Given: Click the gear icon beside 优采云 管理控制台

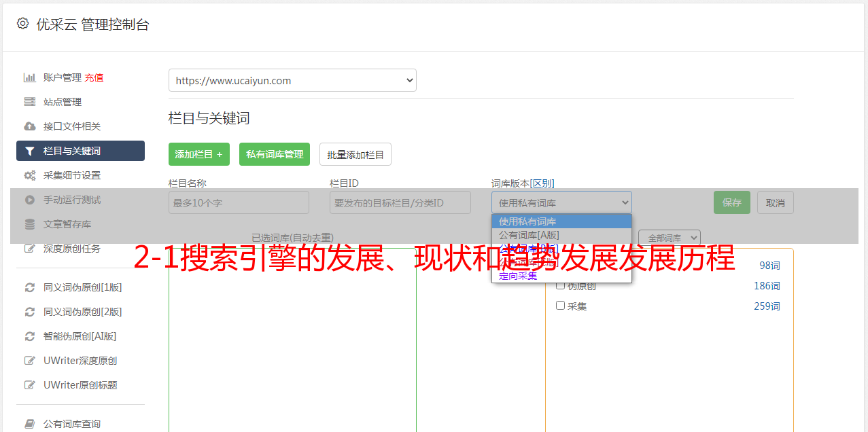Looking at the screenshot, I should [22, 24].
